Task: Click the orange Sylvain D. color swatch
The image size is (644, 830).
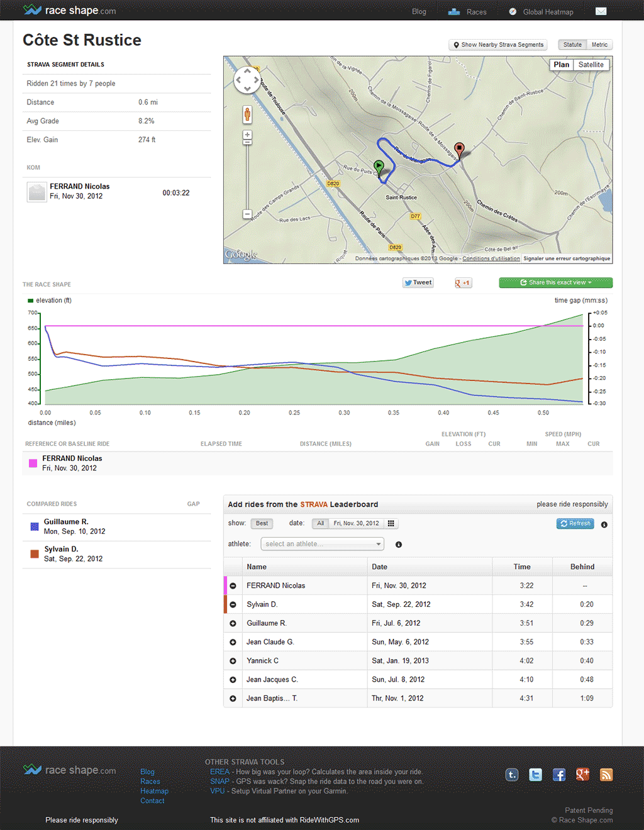Action: click(35, 554)
